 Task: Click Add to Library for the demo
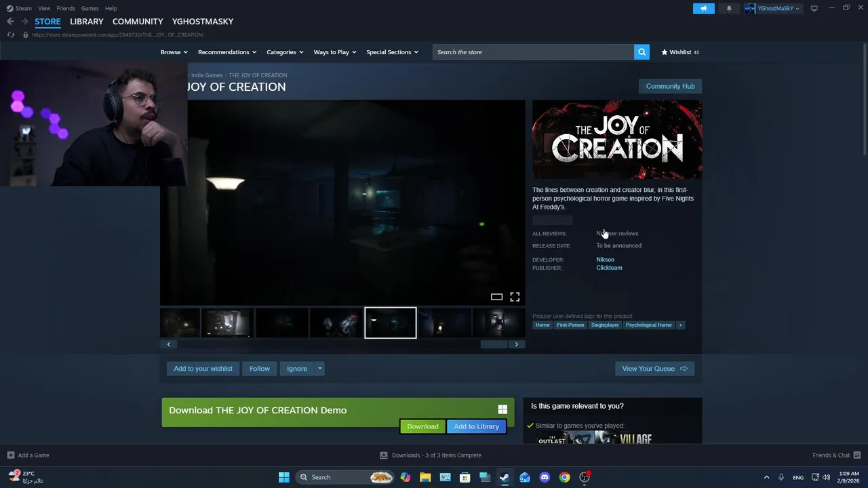tap(476, 426)
